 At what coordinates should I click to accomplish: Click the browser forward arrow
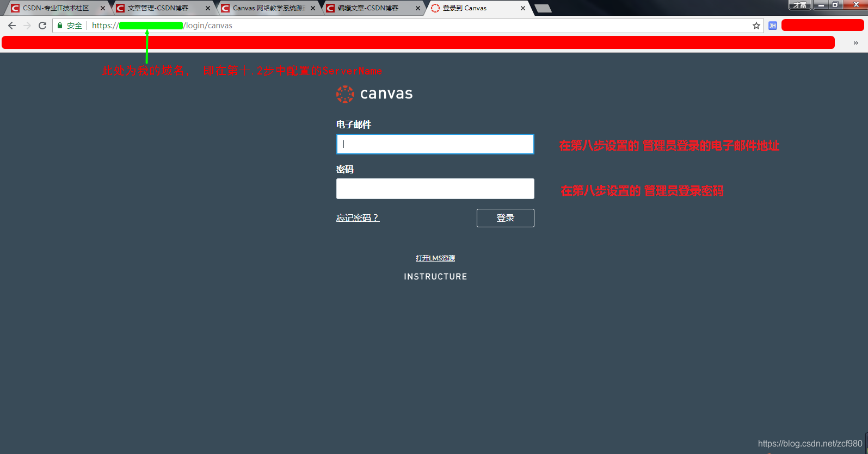point(27,26)
